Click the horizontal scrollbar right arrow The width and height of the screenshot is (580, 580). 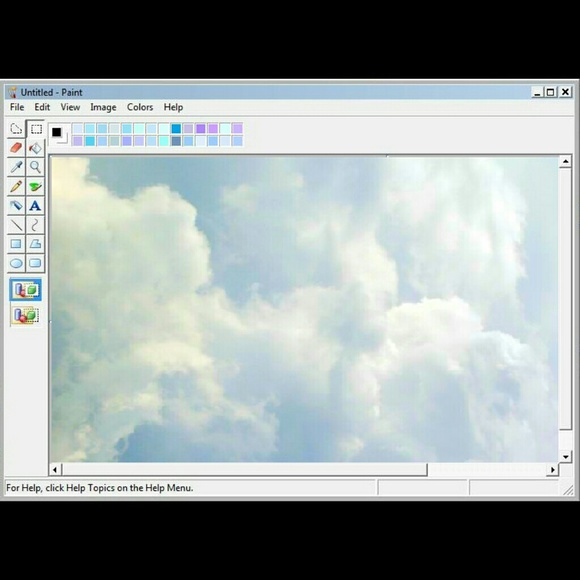[553, 470]
